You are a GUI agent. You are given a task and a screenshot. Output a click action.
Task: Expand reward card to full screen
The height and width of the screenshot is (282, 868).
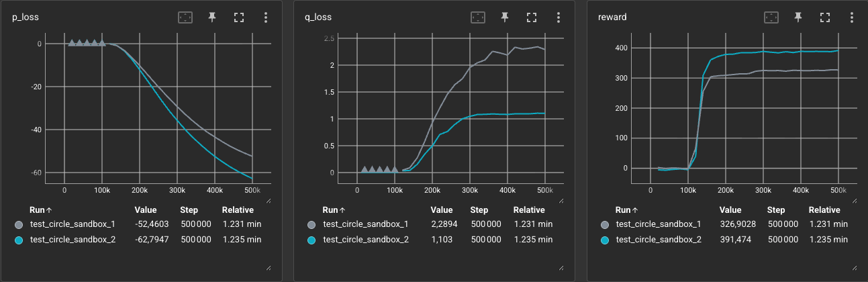(824, 17)
